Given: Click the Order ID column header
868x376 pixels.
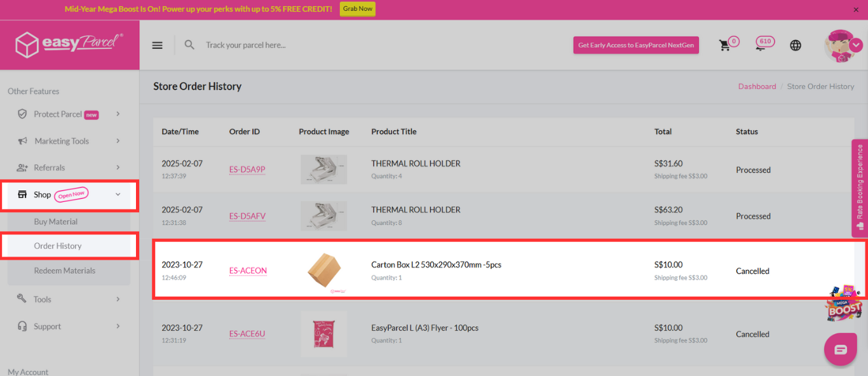Looking at the screenshot, I should coord(245,131).
